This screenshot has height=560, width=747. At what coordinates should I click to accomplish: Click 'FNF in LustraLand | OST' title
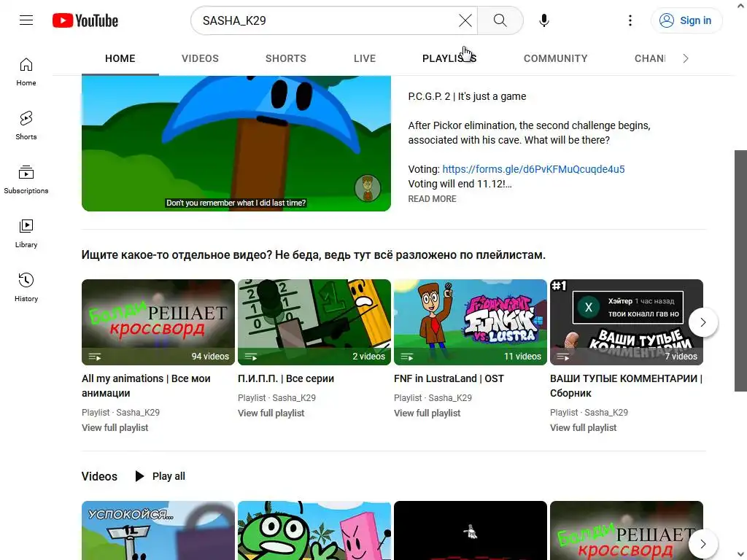[x=449, y=378]
